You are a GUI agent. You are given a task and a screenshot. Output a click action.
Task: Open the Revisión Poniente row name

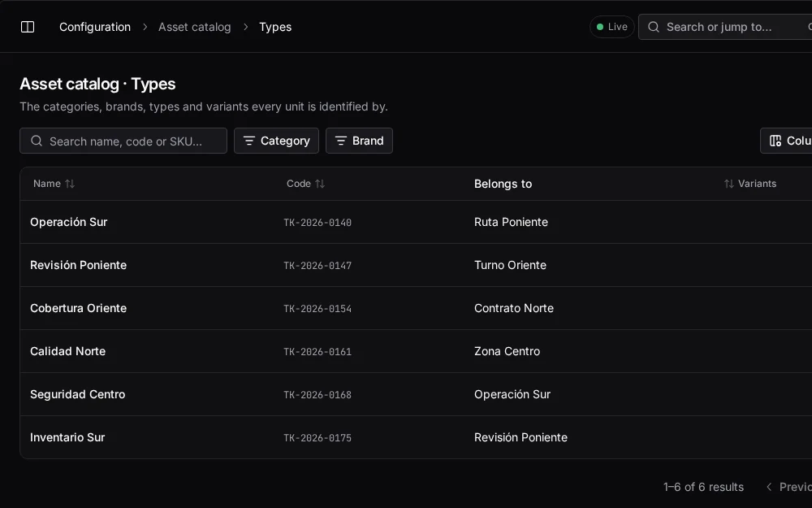point(78,265)
